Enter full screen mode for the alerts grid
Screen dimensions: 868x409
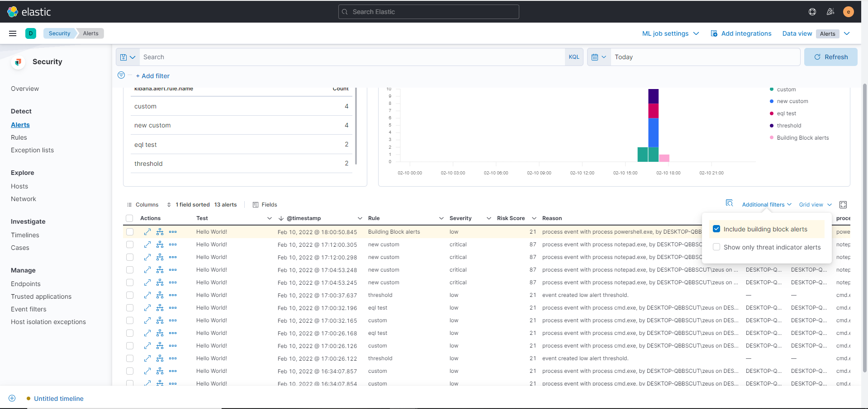pos(843,204)
